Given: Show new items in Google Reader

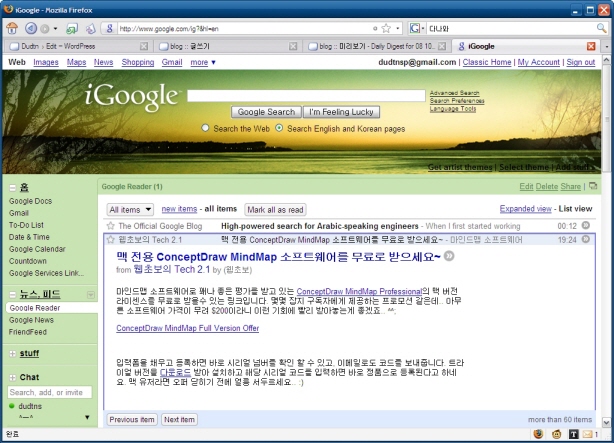Looking at the screenshot, I should coord(179,209).
